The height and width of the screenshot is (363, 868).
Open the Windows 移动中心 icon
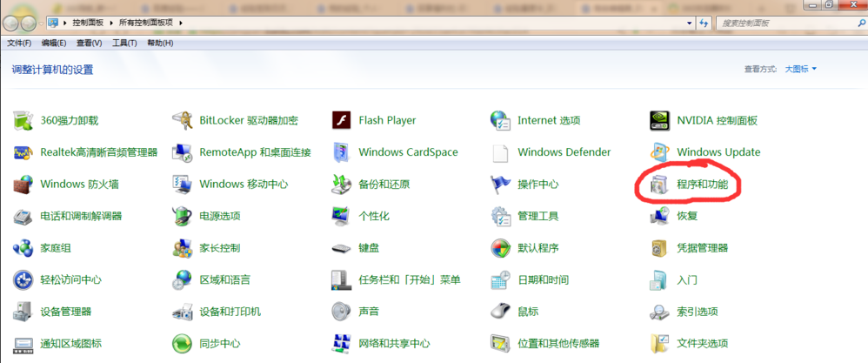[x=182, y=184]
